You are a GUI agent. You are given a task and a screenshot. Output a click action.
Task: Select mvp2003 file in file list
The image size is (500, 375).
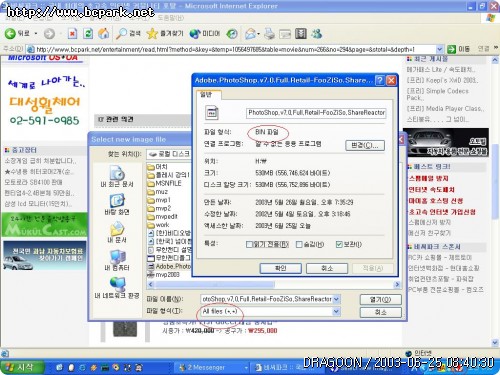[164, 275]
